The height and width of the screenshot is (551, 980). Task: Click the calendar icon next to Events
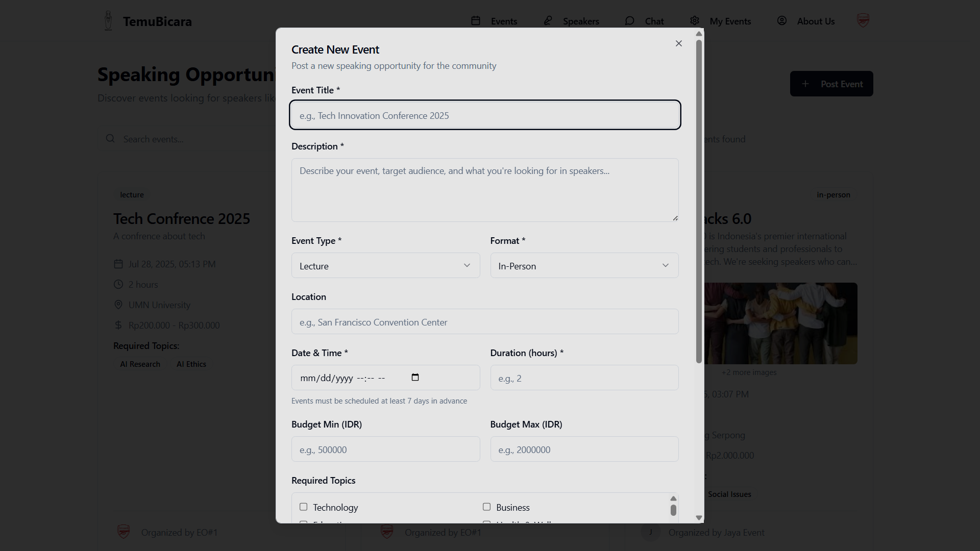476,21
